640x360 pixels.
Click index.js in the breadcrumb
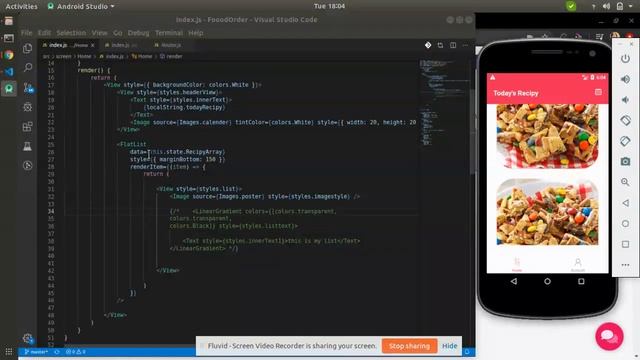coord(112,56)
